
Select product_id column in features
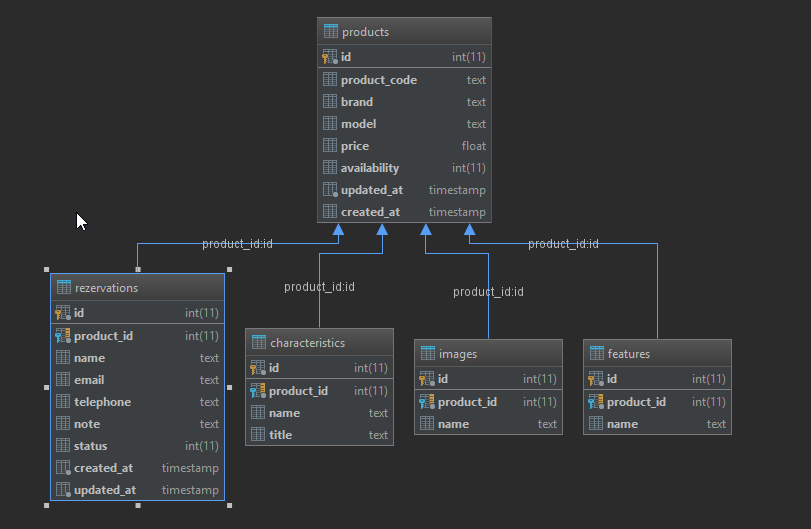coord(637,402)
